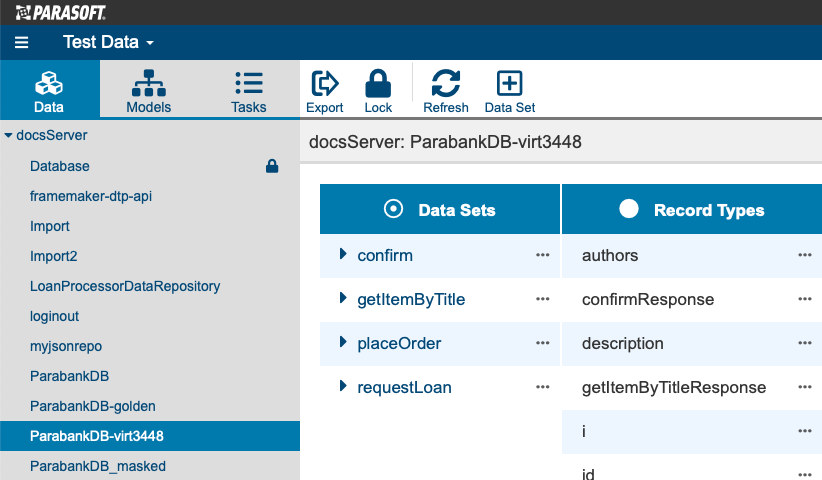The height and width of the screenshot is (480, 822).
Task: Click the Parasoft logo
Action: click(x=61, y=13)
